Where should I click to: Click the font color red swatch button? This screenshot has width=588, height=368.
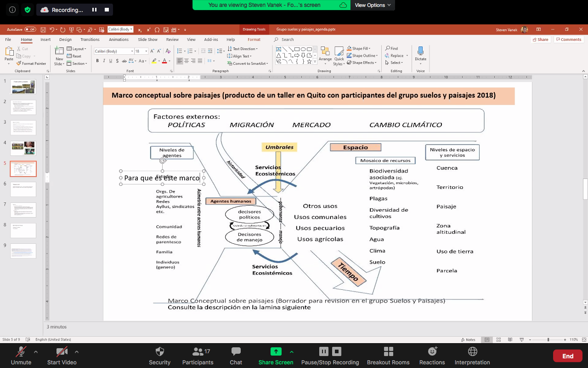(x=165, y=61)
